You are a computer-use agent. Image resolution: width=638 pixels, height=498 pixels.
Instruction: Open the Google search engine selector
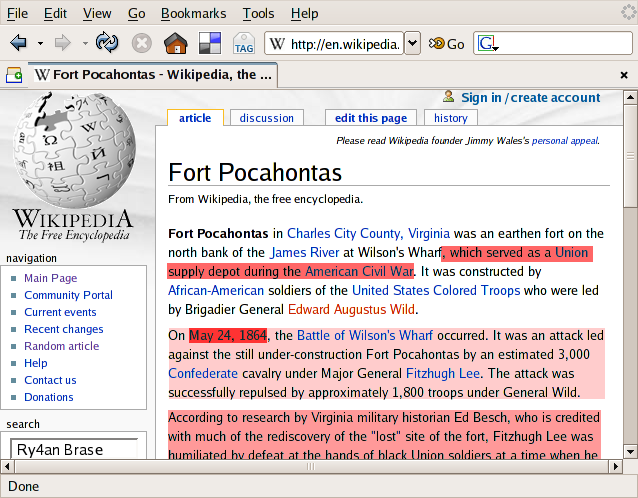tap(488, 43)
